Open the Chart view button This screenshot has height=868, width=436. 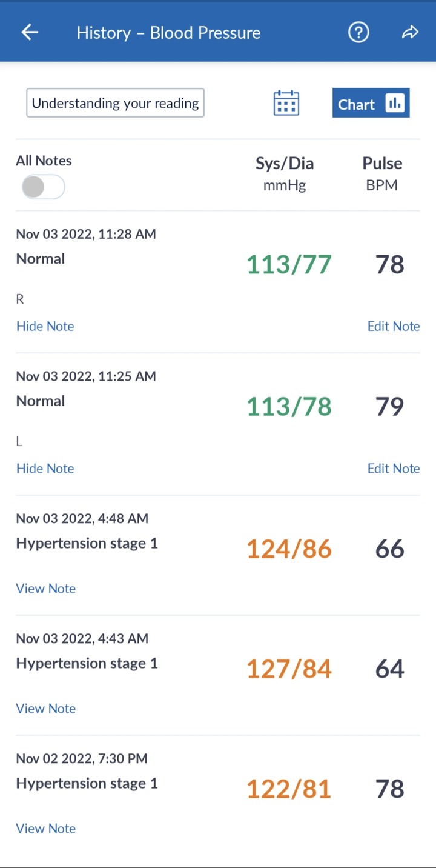[x=371, y=104]
